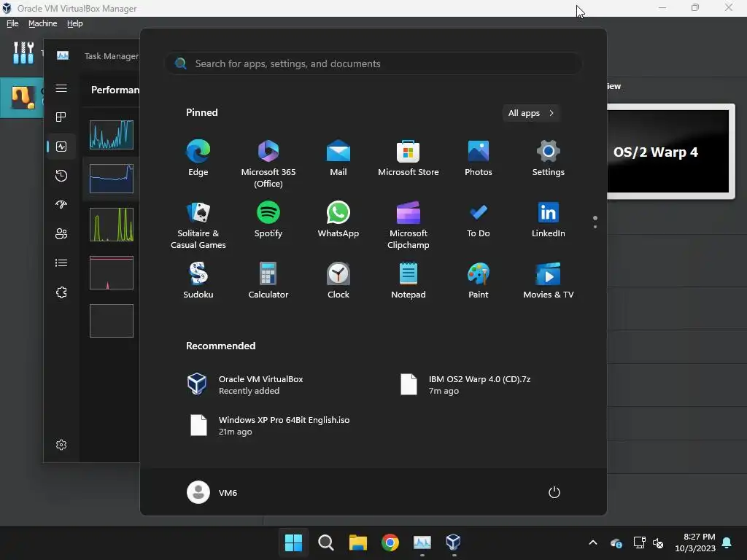Start Solitaire & Casual Games
Screen dimensions: 747x560
(x=198, y=225)
